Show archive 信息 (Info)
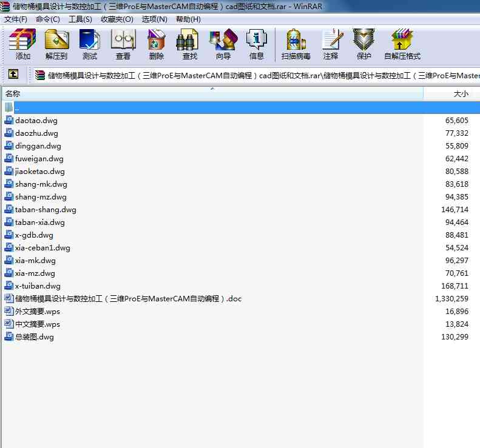This screenshot has height=448, width=480. coord(257,44)
